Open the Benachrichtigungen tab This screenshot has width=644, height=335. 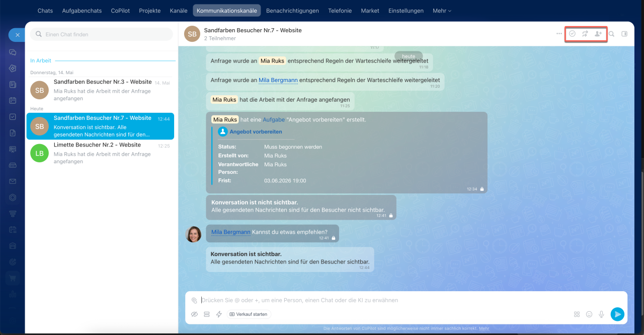(x=292, y=11)
